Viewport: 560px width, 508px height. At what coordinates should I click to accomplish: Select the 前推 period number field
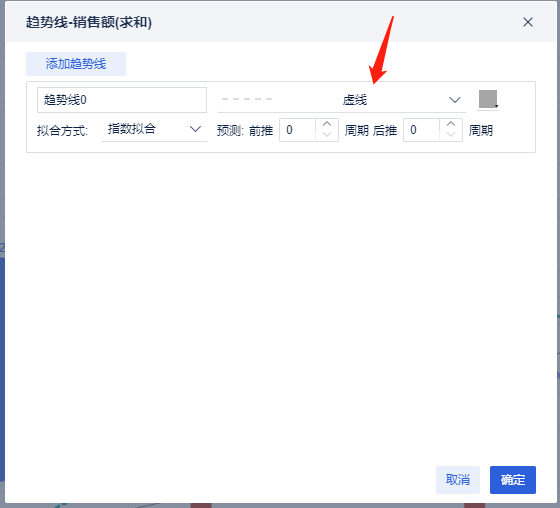tap(297, 130)
